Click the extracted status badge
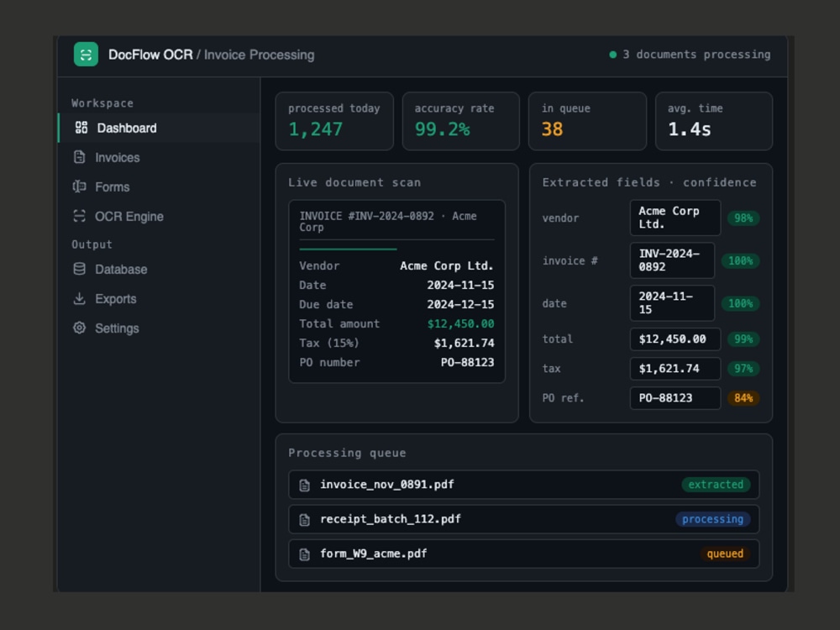The height and width of the screenshot is (630, 840). tap(716, 485)
